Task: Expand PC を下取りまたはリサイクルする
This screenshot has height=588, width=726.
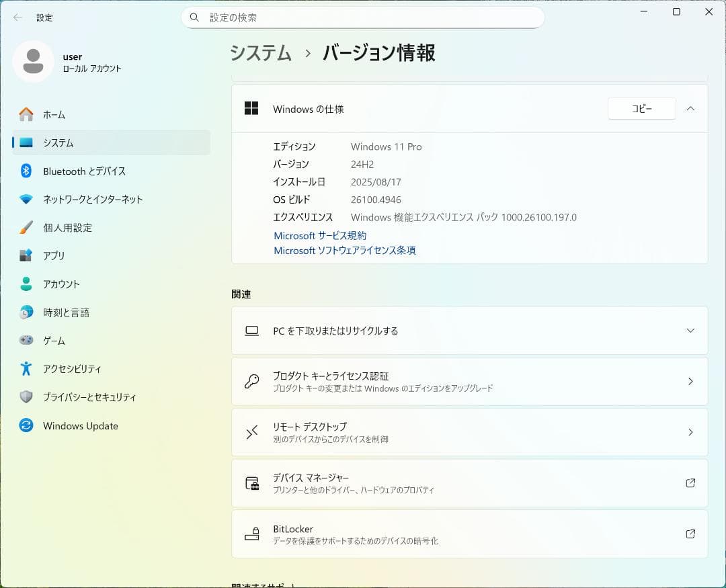Action: (x=690, y=330)
